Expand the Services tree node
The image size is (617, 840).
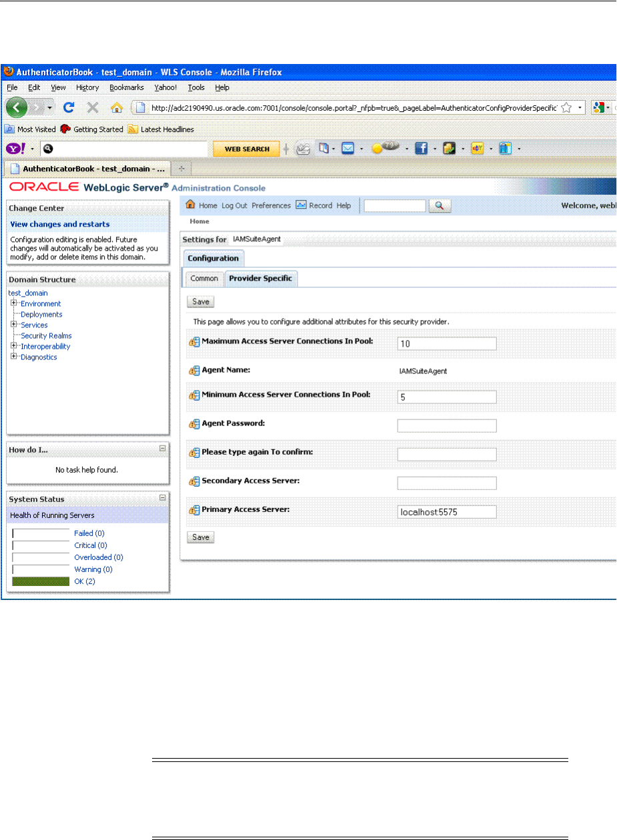[x=13, y=325]
